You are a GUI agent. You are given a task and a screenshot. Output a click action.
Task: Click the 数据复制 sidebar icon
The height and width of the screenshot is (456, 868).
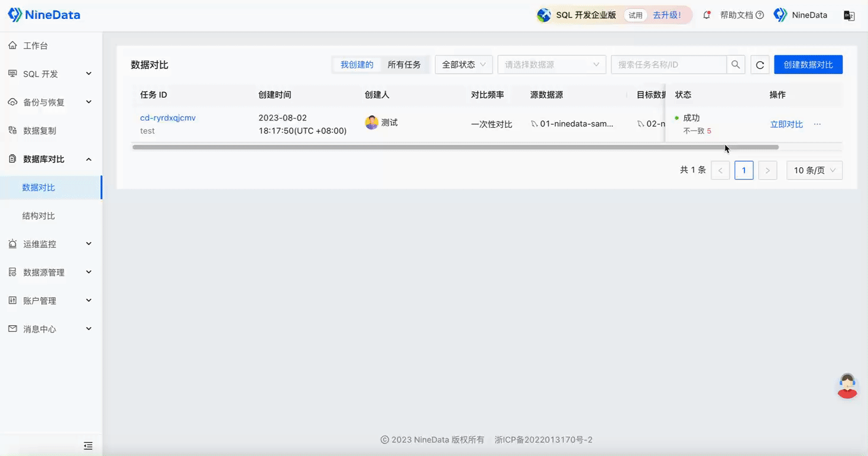(x=12, y=131)
